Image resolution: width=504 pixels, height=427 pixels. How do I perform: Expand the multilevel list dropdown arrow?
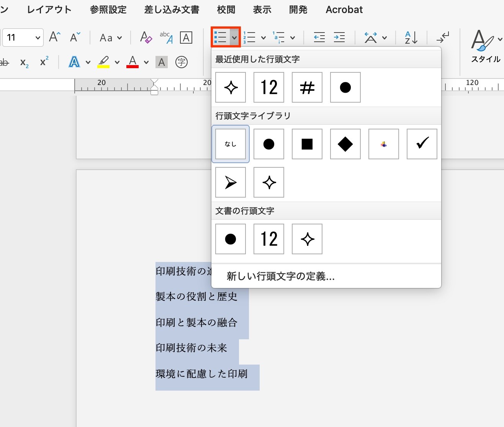[x=293, y=38]
